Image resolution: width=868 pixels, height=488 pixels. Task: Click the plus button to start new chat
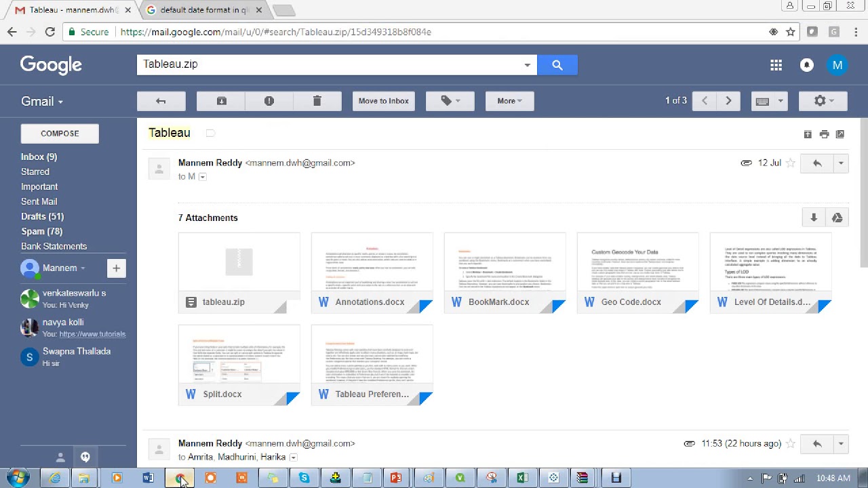coord(116,268)
